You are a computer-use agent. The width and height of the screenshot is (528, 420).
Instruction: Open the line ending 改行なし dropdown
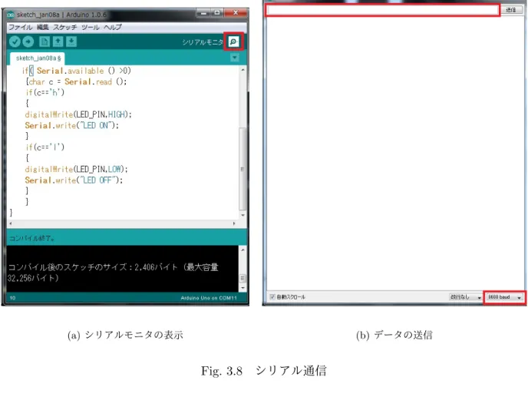point(465,297)
